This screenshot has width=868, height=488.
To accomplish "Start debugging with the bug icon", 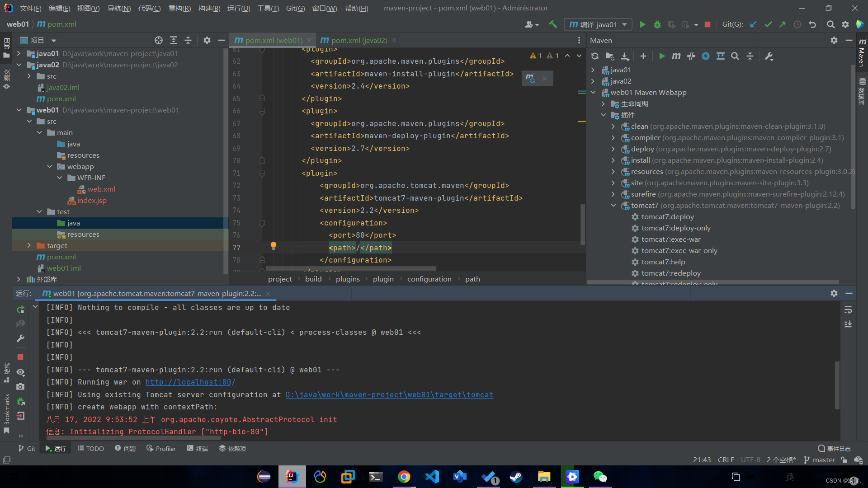I will pos(657,24).
